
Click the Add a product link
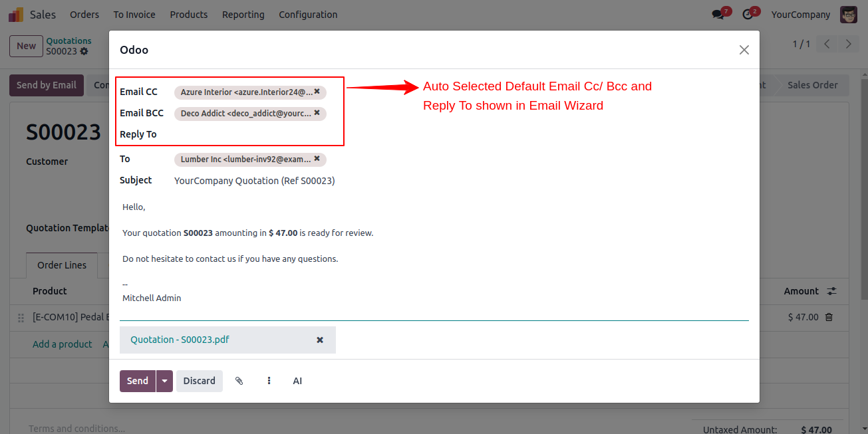[x=63, y=344]
